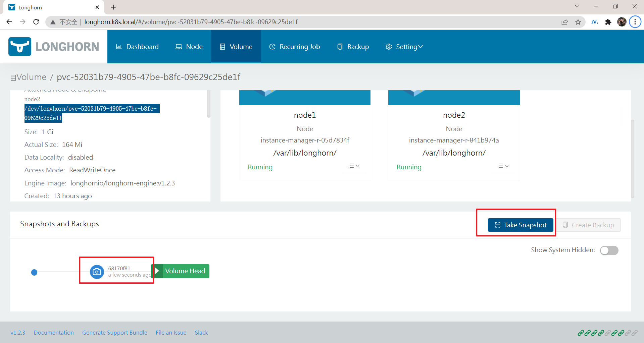This screenshot has width=644, height=343.
Task: Click the Volume breadcrumb link
Action: pos(32,77)
